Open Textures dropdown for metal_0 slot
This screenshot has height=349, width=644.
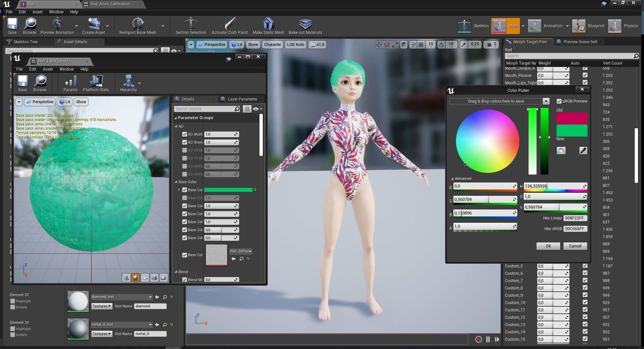click(x=102, y=334)
